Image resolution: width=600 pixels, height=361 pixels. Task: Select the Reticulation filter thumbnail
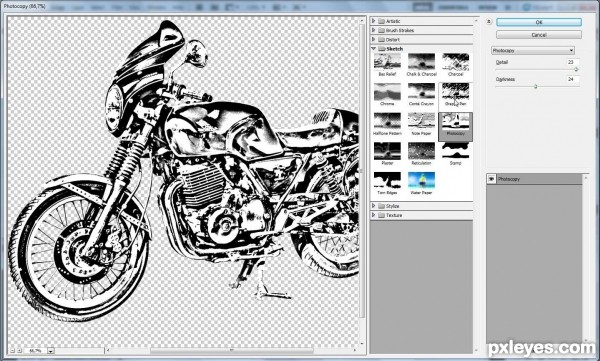[x=421, y=151]
